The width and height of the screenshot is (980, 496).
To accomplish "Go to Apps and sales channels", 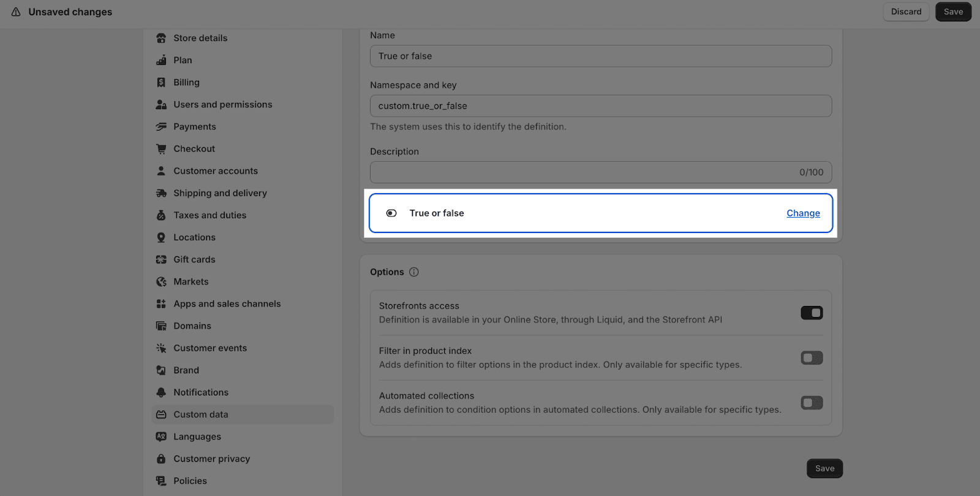I will (243, 303).
